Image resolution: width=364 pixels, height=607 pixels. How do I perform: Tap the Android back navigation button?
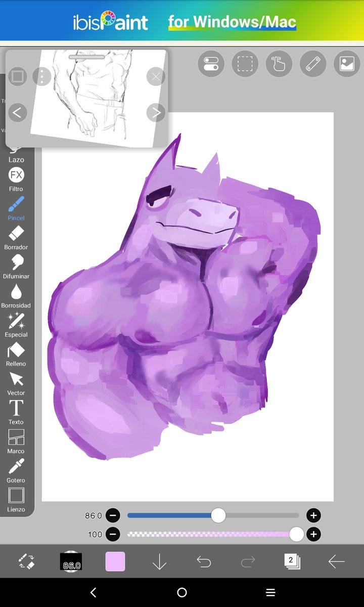tap(93, 592)
